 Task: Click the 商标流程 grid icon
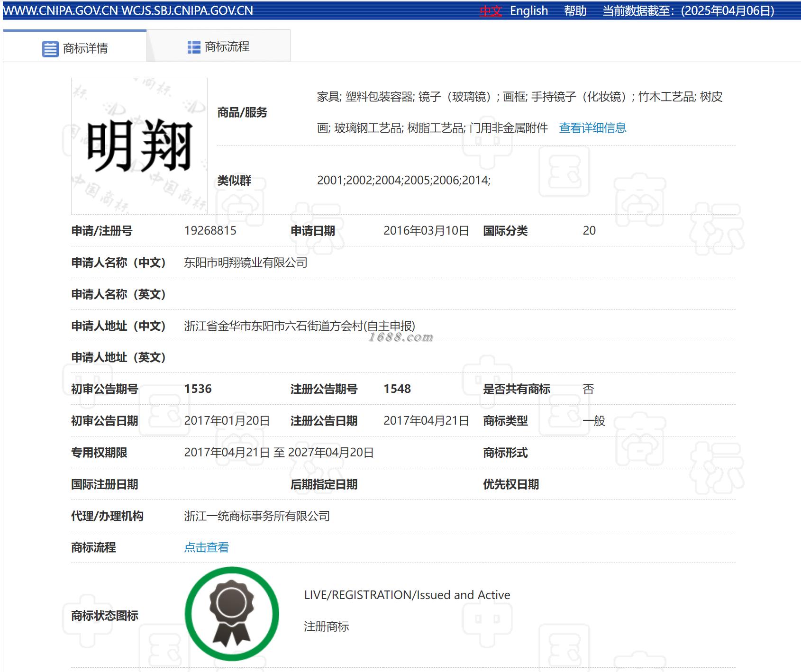(x=194, y=47)
